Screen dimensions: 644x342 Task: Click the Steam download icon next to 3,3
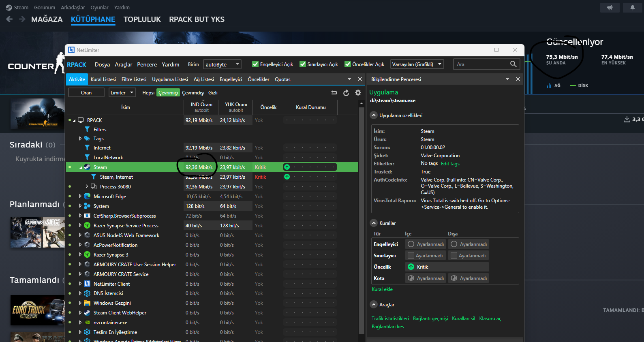click(x=627, y=119)
